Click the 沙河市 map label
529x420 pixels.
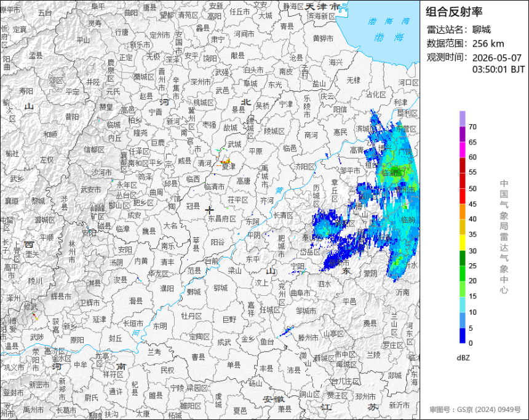coord(101,172)
